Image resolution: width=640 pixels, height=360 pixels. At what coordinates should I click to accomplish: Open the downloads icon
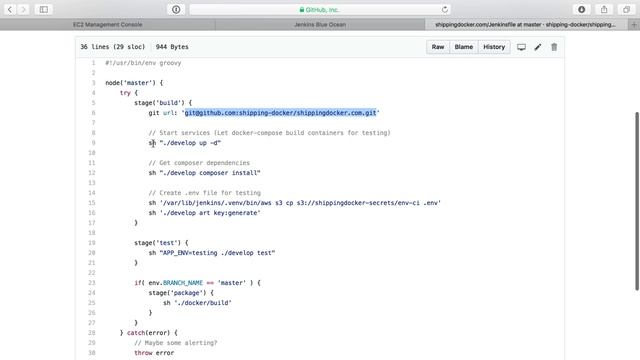[x=582, y=9]
